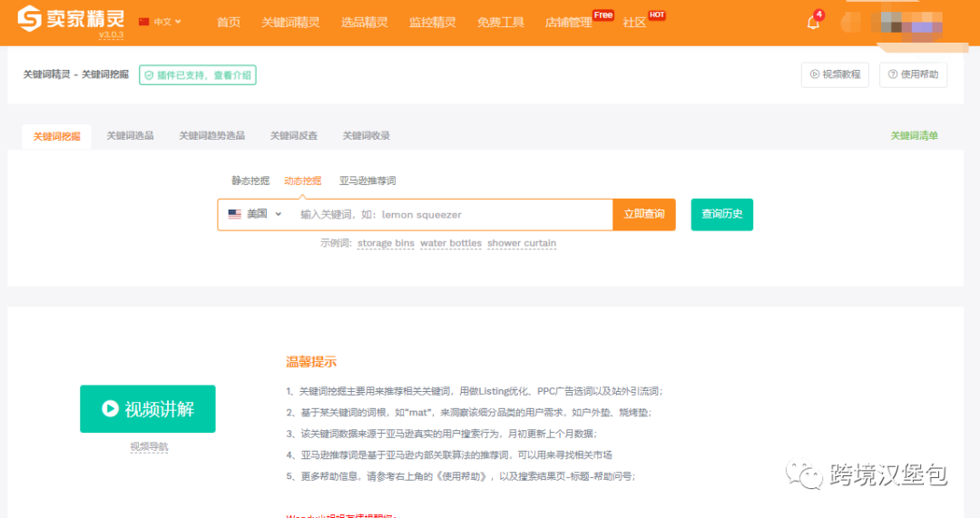
Task: Open the 店铺管理 menu
Action: [569, 23]
